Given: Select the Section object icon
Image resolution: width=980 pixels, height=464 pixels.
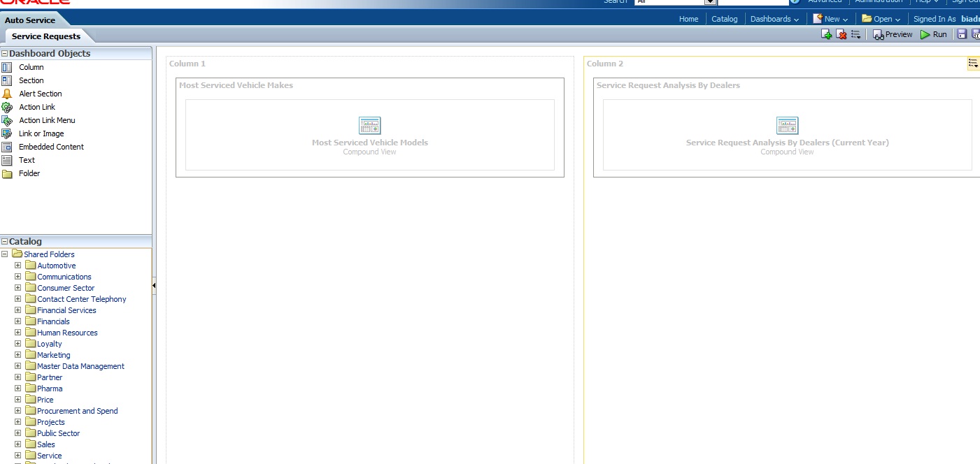Looking at the screenshot, I should [7, 80].
